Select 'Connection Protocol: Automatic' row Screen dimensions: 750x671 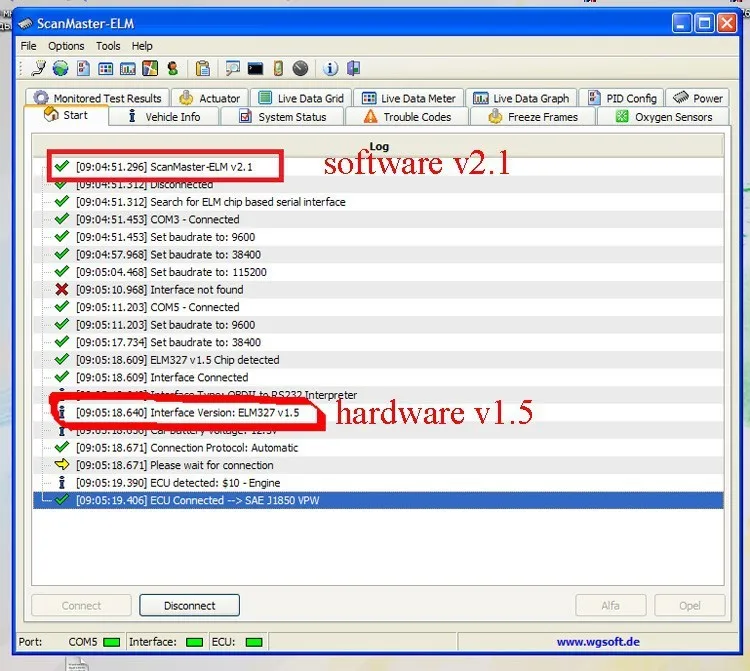pos(378,448)
